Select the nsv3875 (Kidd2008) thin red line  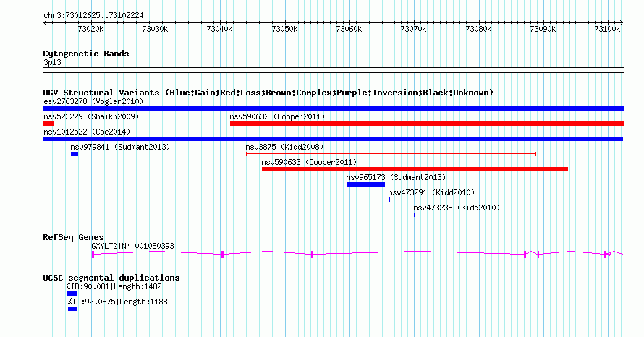391,154
